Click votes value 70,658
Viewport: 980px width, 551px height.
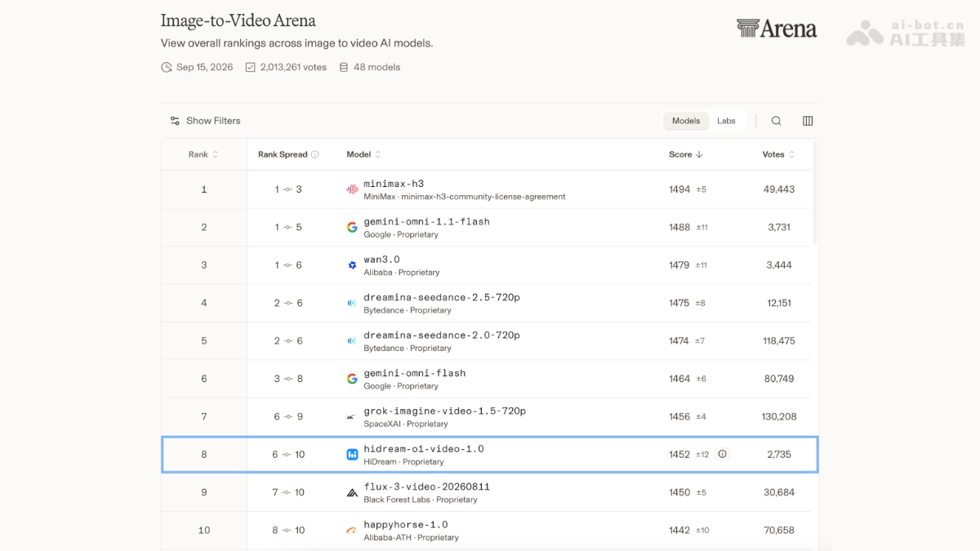pos(779,530)
